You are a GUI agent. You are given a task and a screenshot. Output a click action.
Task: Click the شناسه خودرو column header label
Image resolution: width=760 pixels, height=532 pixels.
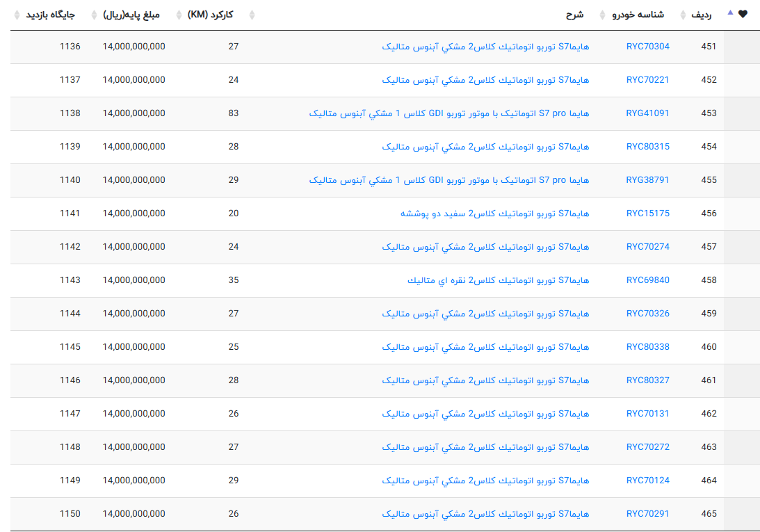coord(638,15)
